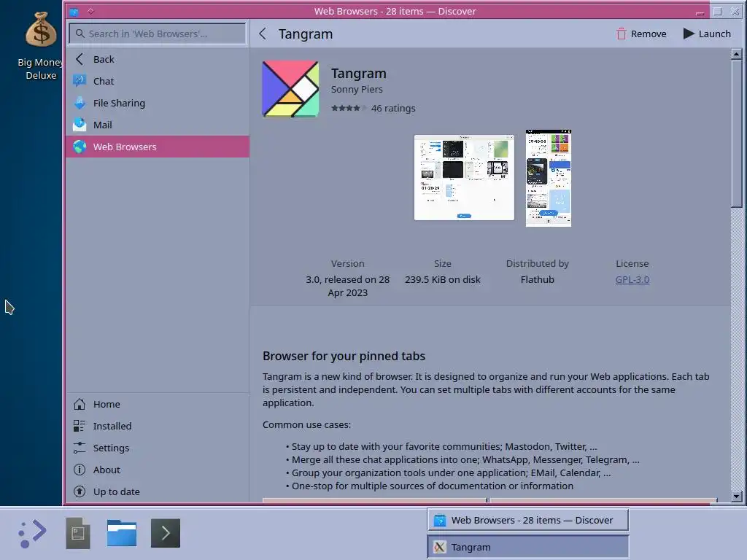Click the trash icon beside Remove
The height and width of the screenshot is (560, 747).
(x=622, y=34)
